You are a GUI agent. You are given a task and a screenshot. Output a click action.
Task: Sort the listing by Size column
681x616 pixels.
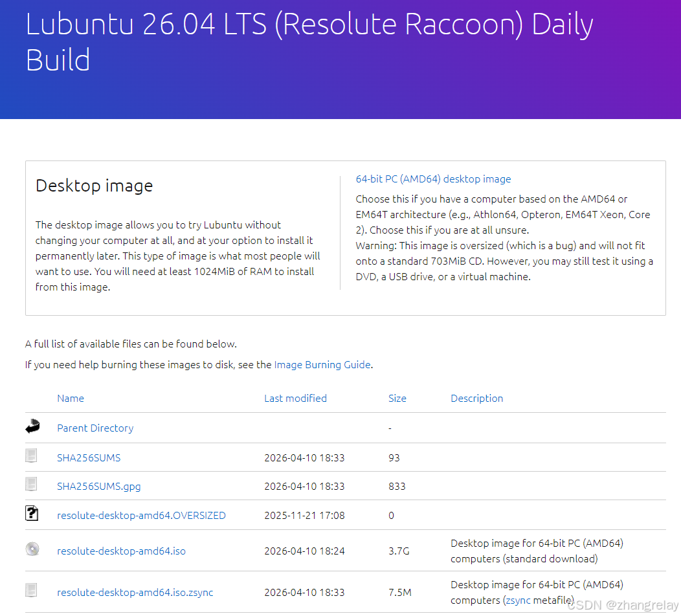click(x=397, y=399)
